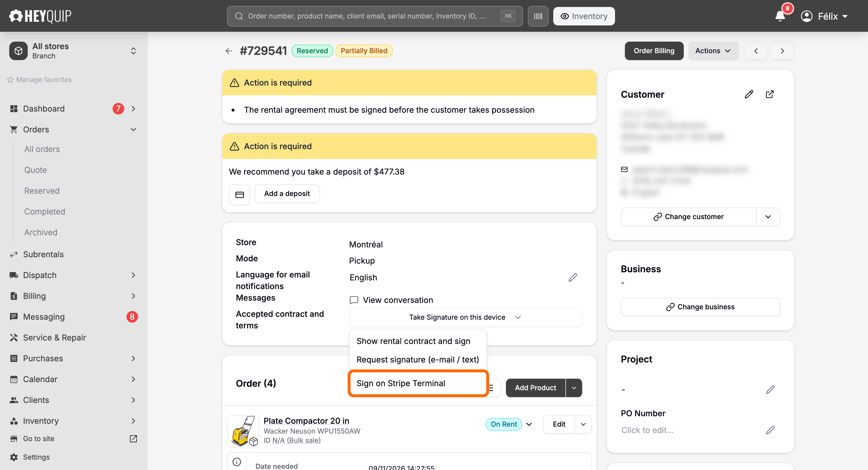This screenshot has width=868, height=470.
Task: Open the barcode scanner icon
Action: tap(538, 16)
